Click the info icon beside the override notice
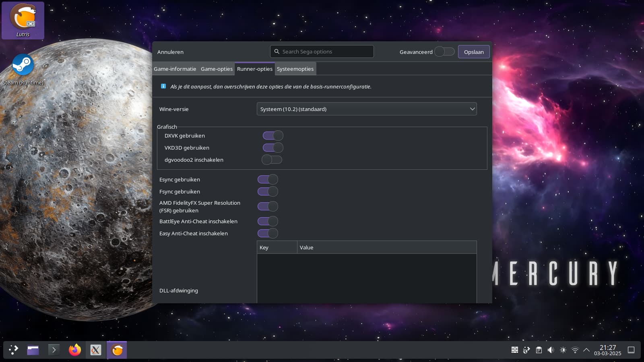The width and height of the screenshot is (644, 362). (163, 86)
